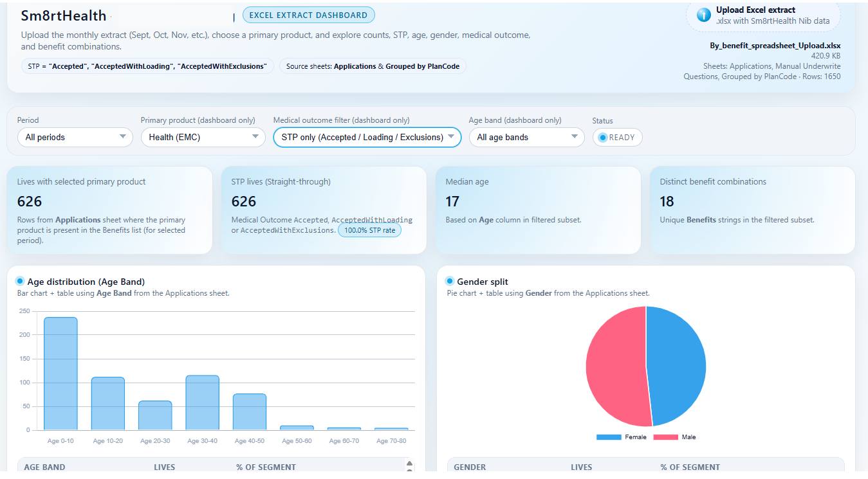Viewport: 868px width, 479px height.
Task: Click the Age 30-40 bar in chart
Action: click(203, 402)
